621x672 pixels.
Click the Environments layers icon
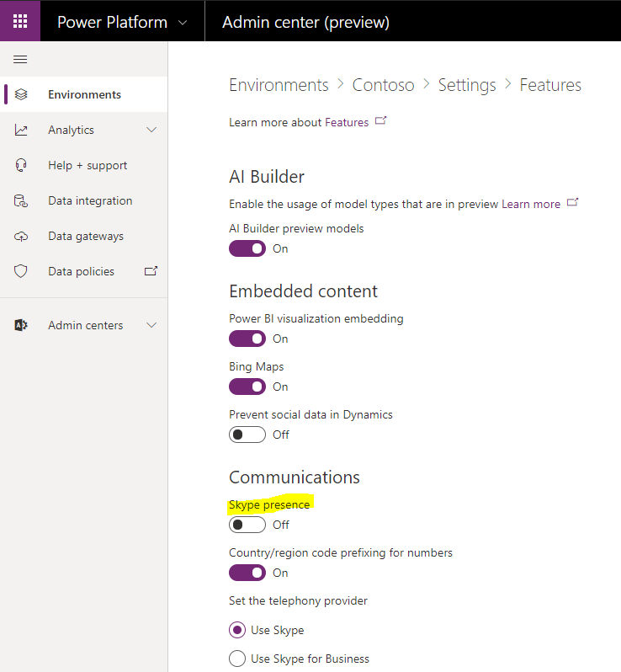pyautogui.click(x=21, y=94)
